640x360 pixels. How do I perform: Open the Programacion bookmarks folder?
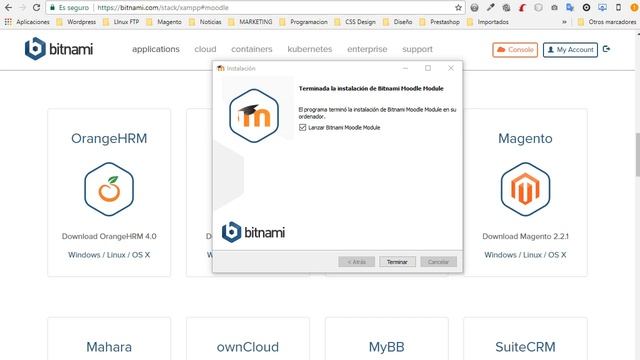tap(304, 22)
